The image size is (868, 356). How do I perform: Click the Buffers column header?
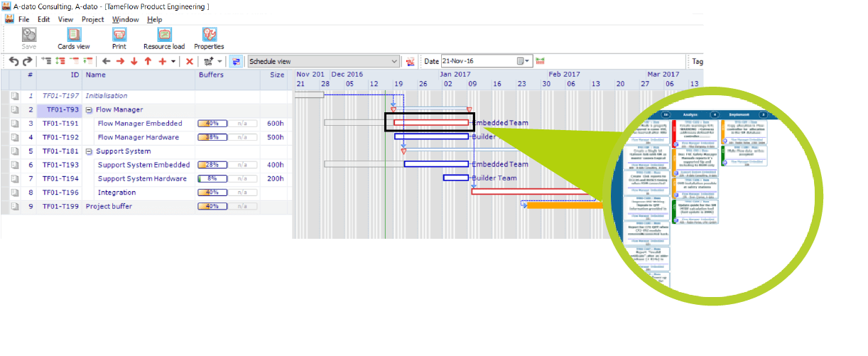pyautogui.click(x=211, y=75)
